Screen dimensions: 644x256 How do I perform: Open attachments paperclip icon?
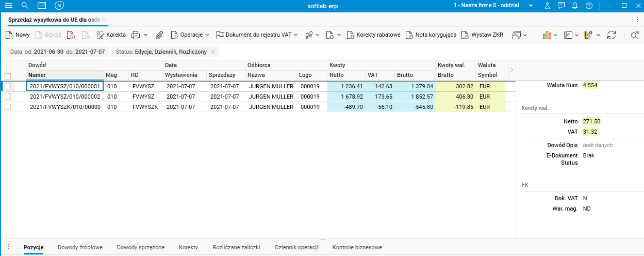[159, 35]
